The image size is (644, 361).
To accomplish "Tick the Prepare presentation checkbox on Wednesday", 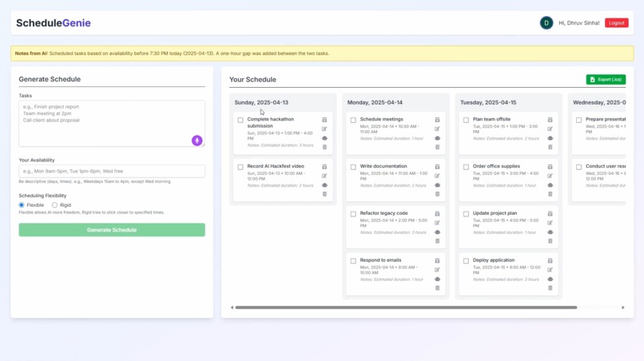I will click(578, 121).
